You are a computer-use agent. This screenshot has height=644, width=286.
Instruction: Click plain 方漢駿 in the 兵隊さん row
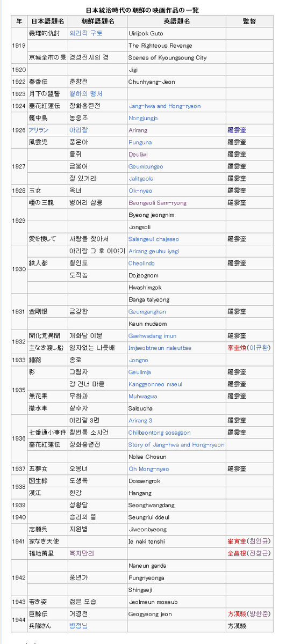pos(237,626)
